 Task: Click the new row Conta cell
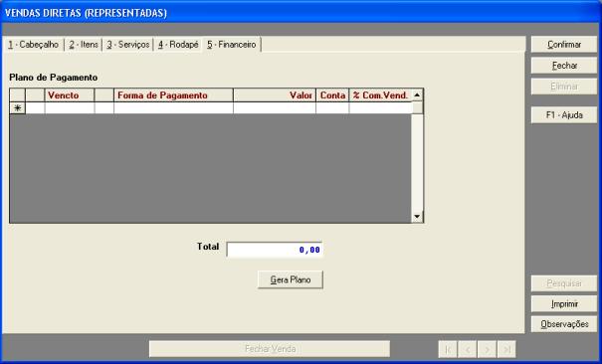click(332, 108)
